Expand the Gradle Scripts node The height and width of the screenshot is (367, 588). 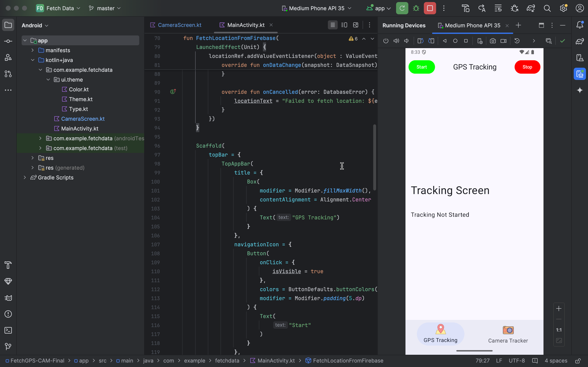(x=25, y=177)
